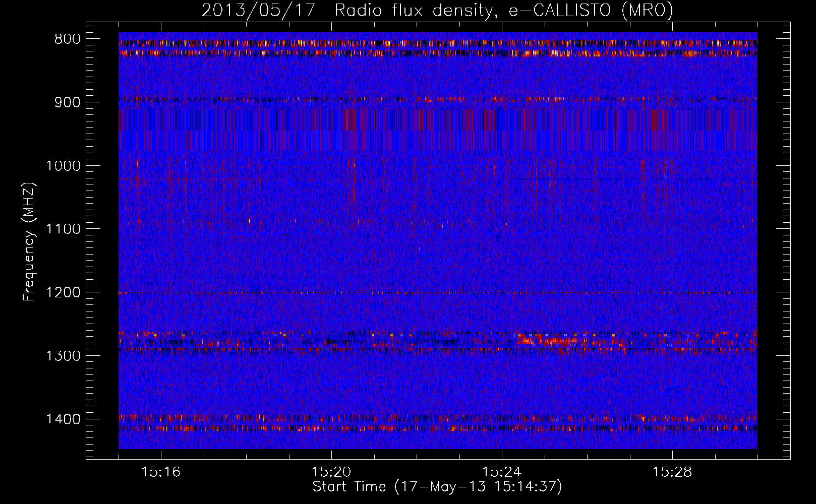816x504 pixels.
Task: Click the 15:24 time axis label
Action: click(502, 472)
